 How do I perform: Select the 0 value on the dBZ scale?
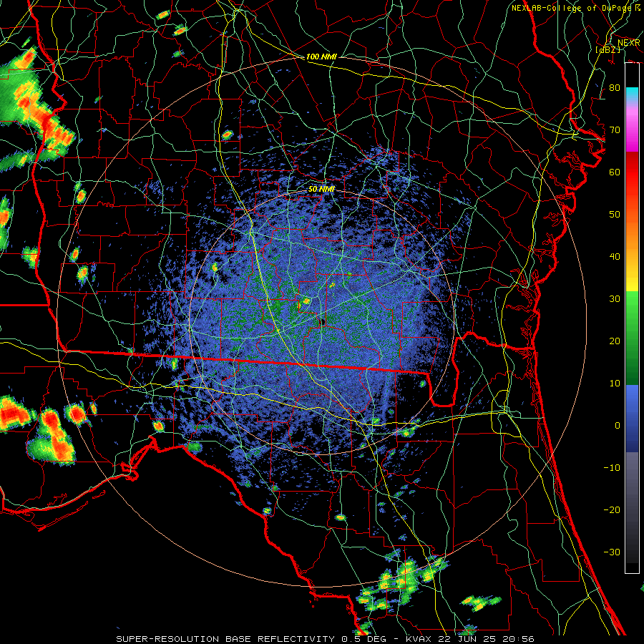point(618,426)
